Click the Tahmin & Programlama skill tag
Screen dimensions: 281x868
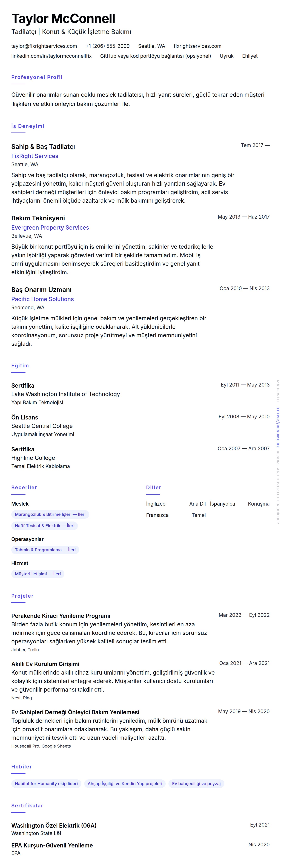click(45, 549)
